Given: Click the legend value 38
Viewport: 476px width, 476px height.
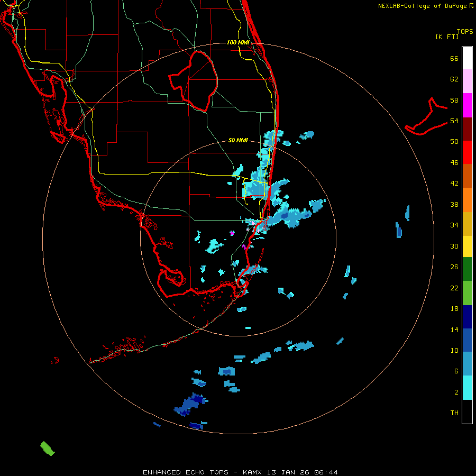Looking at the screenshot, I should pos(454,204).
